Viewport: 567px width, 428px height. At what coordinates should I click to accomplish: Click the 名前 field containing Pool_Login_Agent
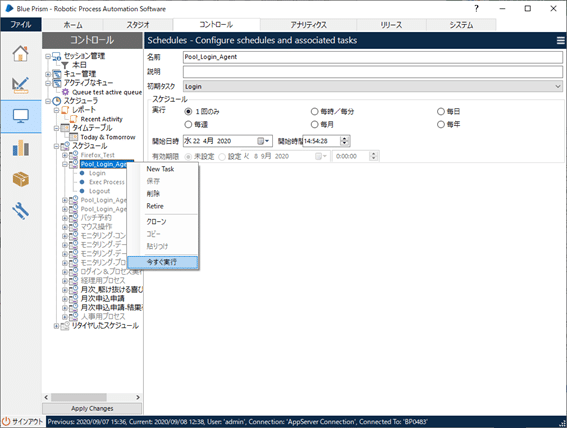(x=373, y=57)
